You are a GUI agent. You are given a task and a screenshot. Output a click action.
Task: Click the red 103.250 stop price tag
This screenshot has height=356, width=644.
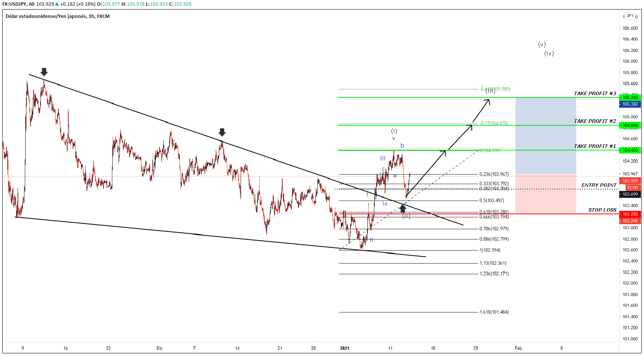pos(630,214)
